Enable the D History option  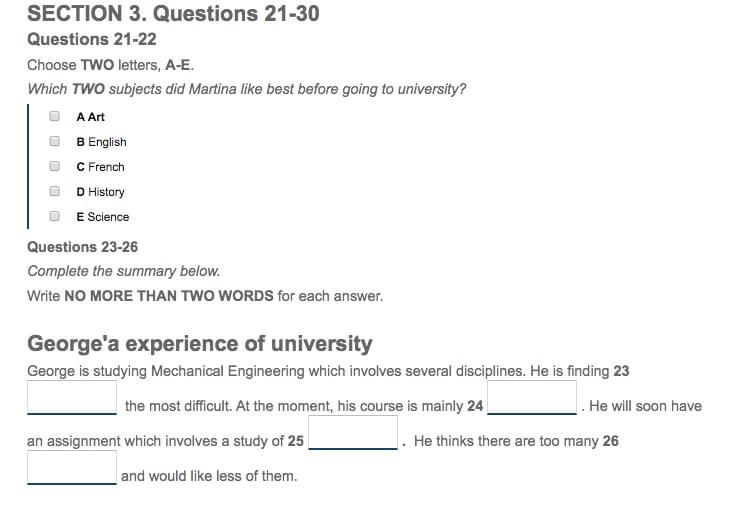click(x=54, y=191)
